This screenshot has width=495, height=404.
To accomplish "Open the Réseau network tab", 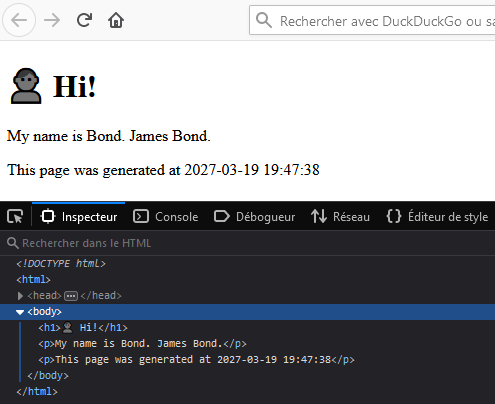I will coord(340,217).
